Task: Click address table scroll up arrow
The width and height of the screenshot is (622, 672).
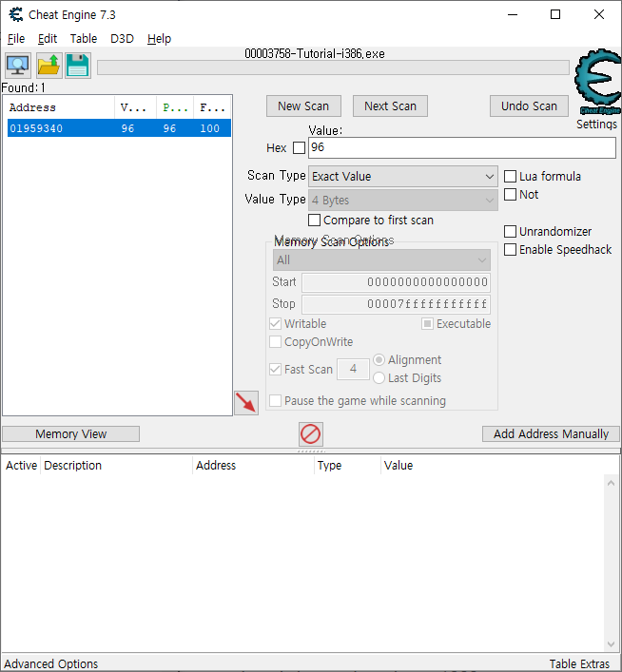Action: 612,483
